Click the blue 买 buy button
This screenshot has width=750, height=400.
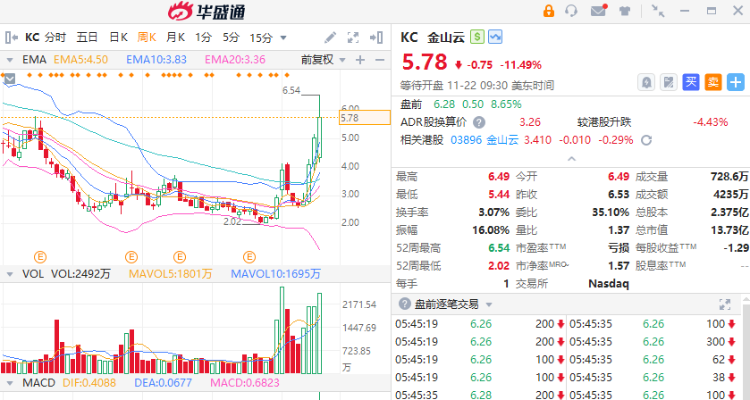691,82
